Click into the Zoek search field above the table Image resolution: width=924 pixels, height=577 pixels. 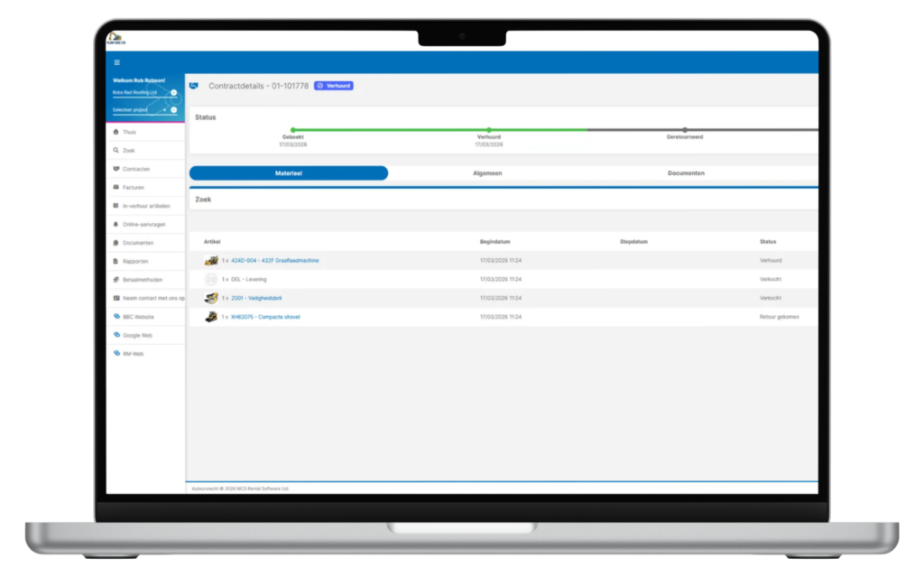(x=504, y=200)
